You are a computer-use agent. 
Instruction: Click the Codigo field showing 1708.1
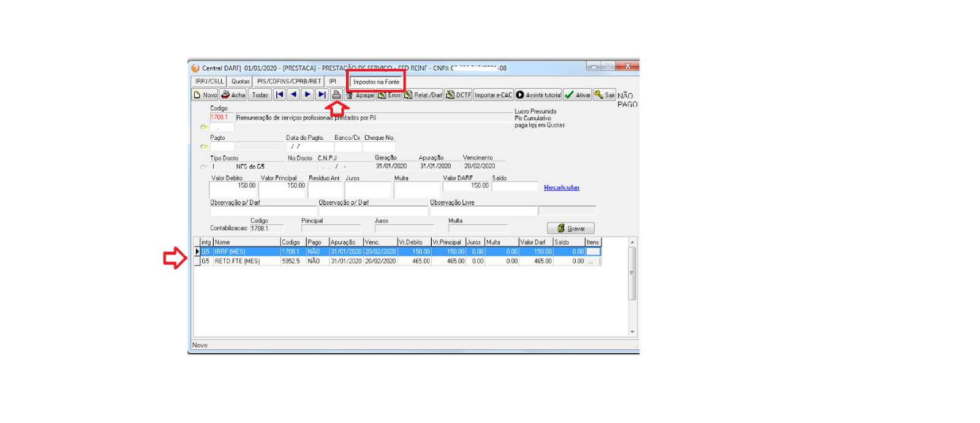[x=222, y=117]
